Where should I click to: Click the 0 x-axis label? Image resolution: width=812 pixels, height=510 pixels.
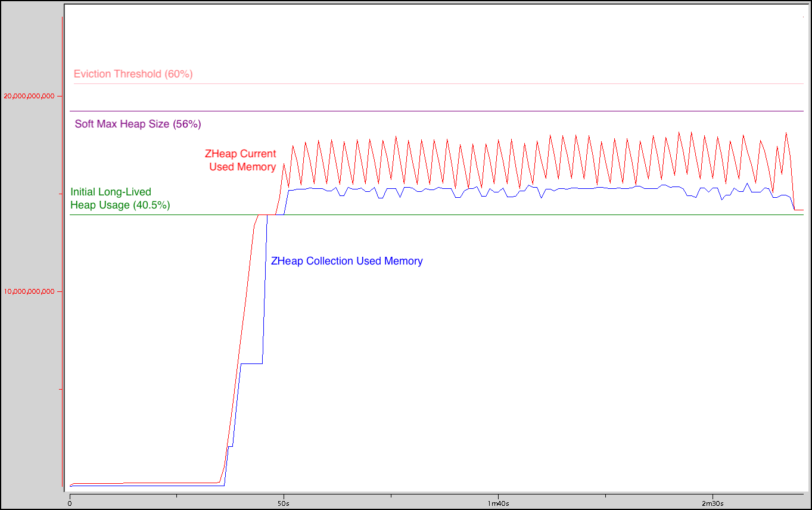(x=70, y=503)
